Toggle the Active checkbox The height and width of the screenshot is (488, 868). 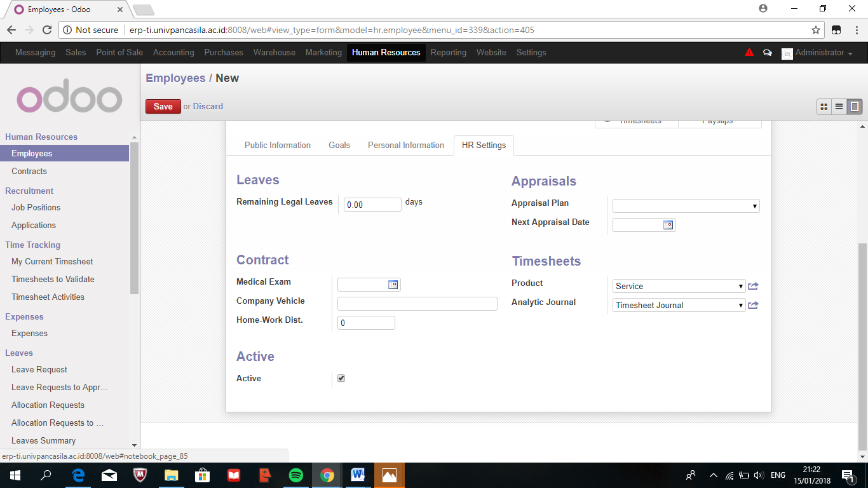click(x=341, y=378)
